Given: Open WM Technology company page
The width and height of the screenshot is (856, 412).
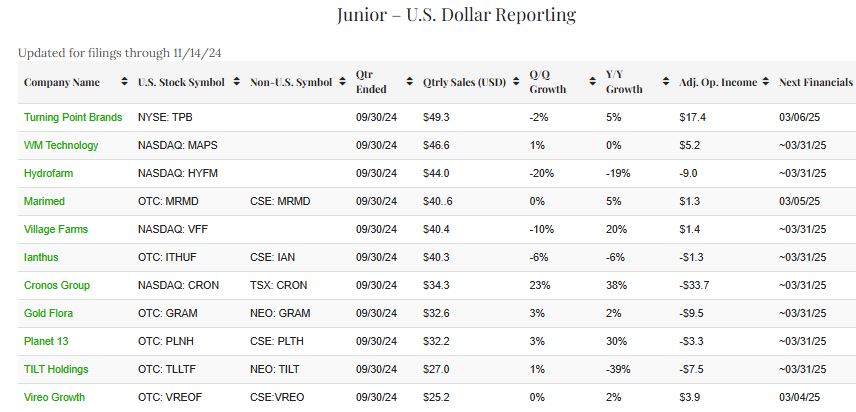Looking at the screenshot, I should point(61,145).
